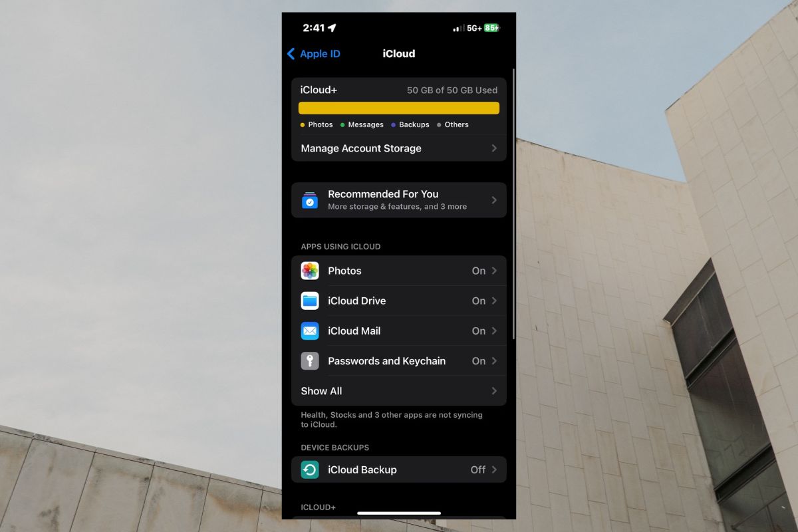The width and height of the screenshot is (798, 532).
Task: Tap the APPS USING ICLOUD section header
Action: [340, 247]
